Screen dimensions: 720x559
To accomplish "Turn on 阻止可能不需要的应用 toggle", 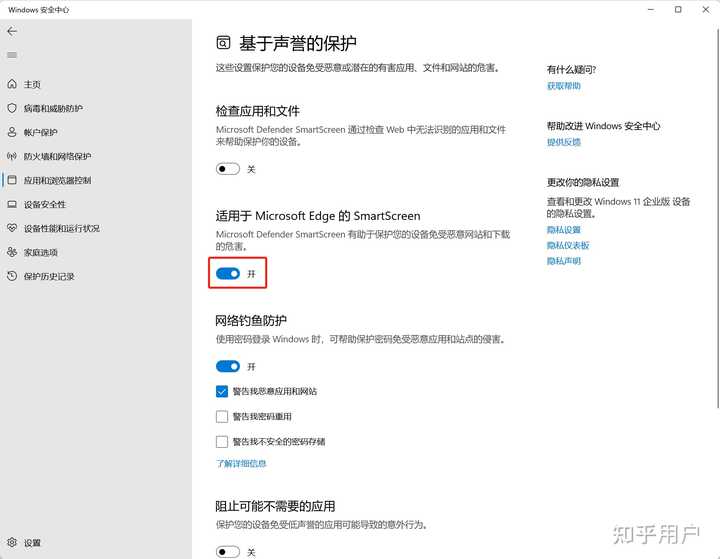I will click(228, 551).
